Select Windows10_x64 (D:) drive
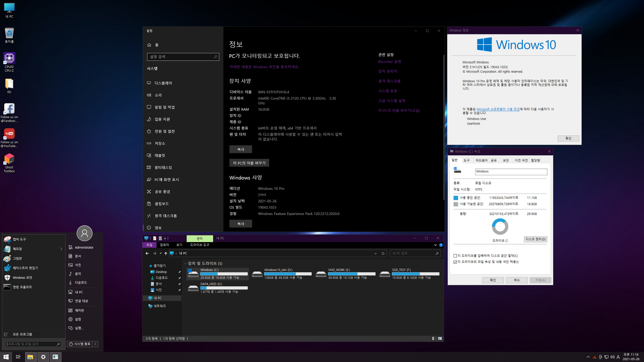The height and width of the screenshot is (362, 644). 282,274
